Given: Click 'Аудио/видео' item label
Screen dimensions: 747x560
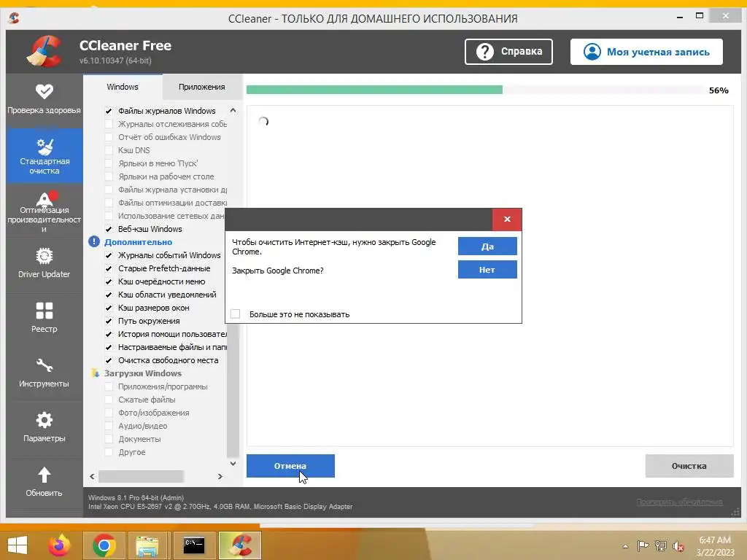Looking at the screenshot, I should click(143, 426).
